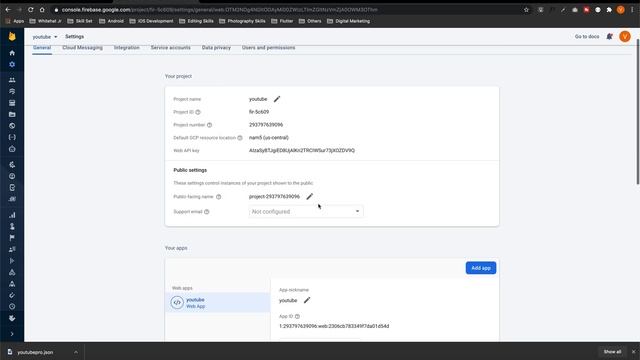Viewport: 640px width, 360px height.
Task: Click the clock icon in sidebar
Action: coord(12,307)
